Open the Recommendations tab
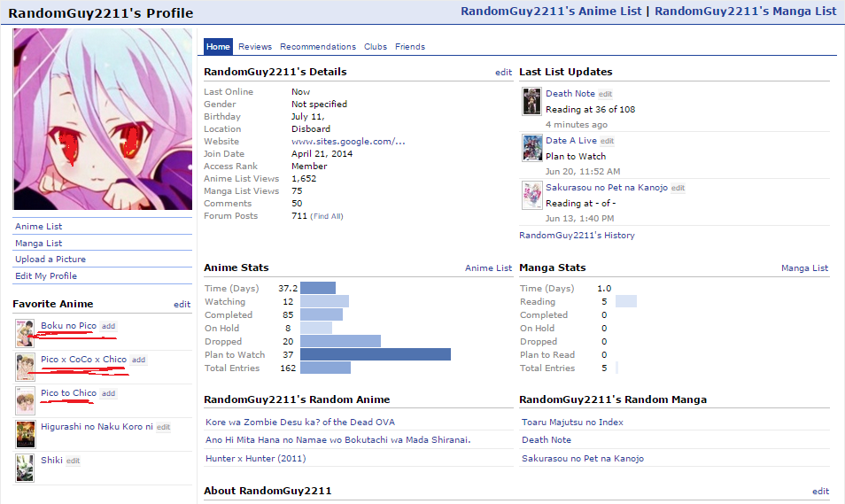 point(317,47)
